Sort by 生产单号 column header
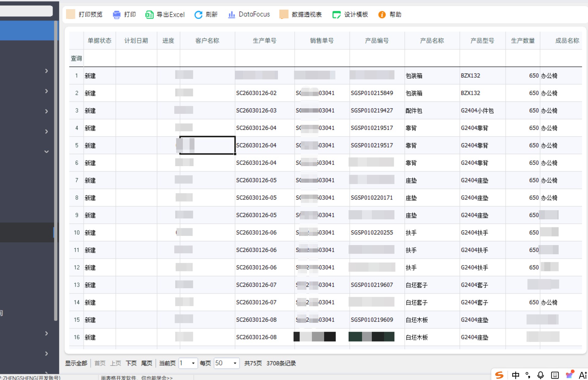Image resolution: width=588 pixels, height=380 pixels. pyautogui.click(x=264, y=40)
